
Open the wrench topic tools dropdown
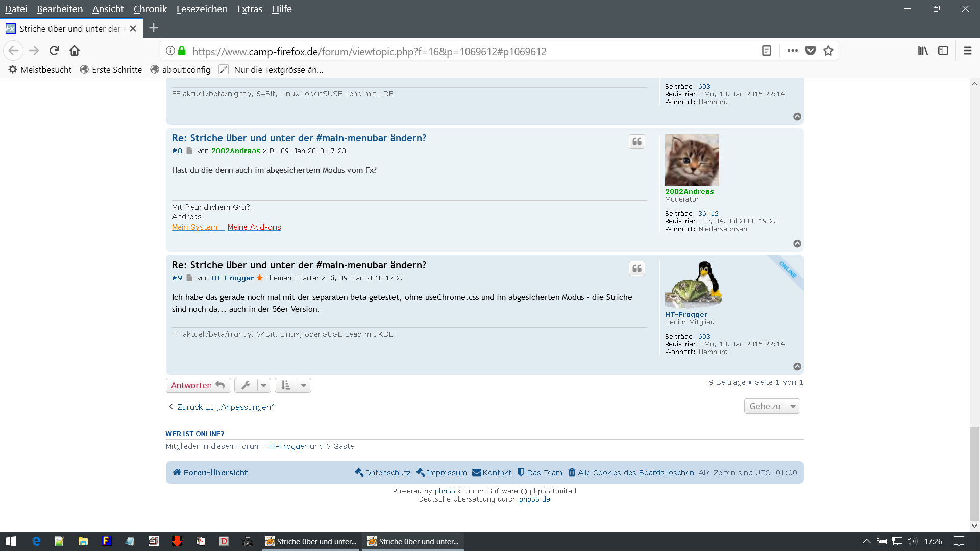tap(253, 385)
